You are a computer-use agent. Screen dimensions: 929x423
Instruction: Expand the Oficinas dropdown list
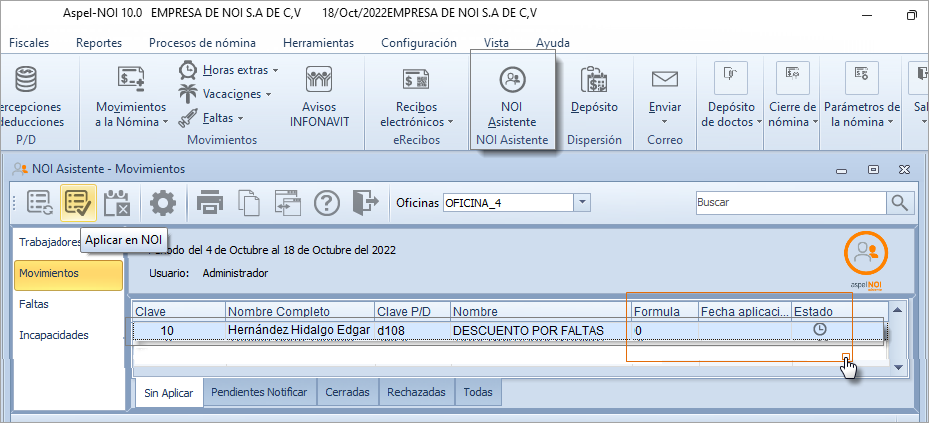[x=582, y=203]
